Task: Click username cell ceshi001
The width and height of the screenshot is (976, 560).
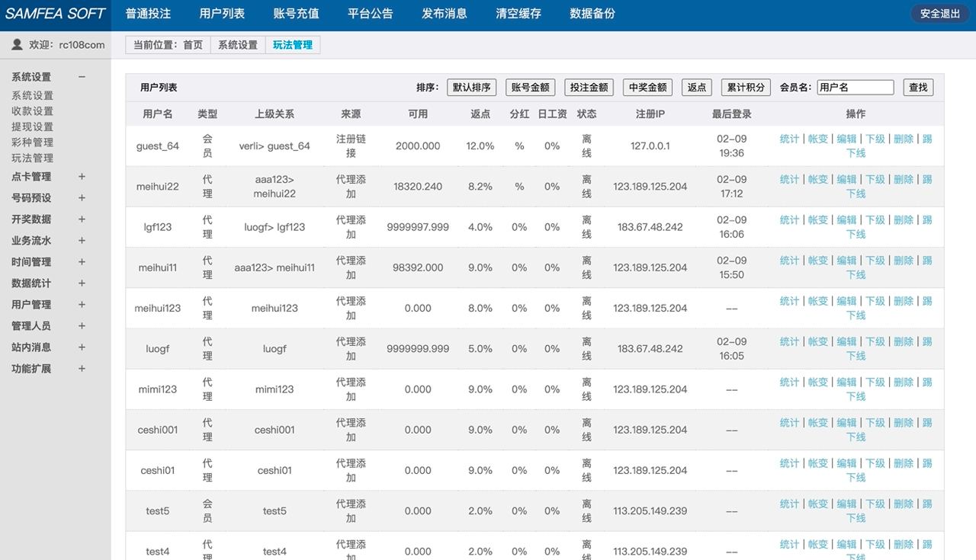Action: (x=158, y=430)
